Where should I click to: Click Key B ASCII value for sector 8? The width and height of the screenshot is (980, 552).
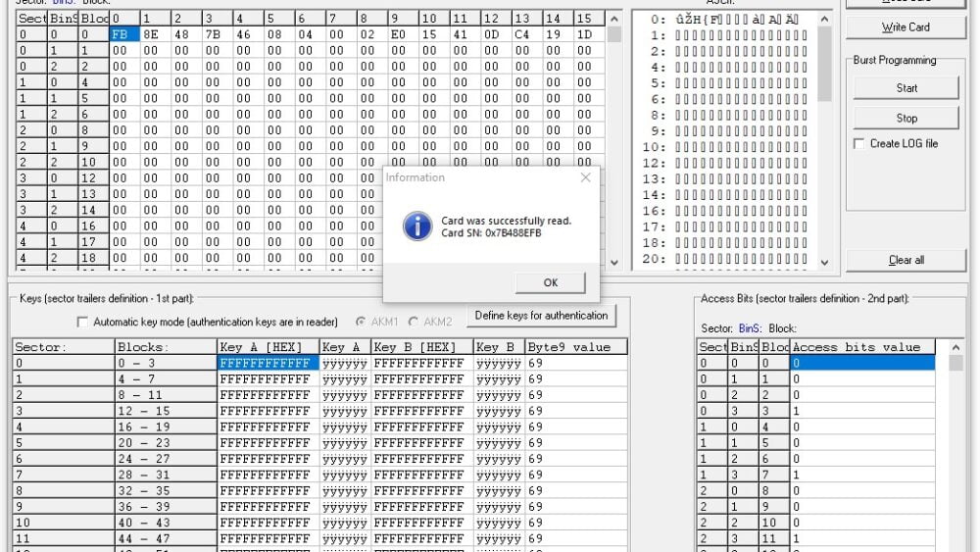tap(499, 491)
